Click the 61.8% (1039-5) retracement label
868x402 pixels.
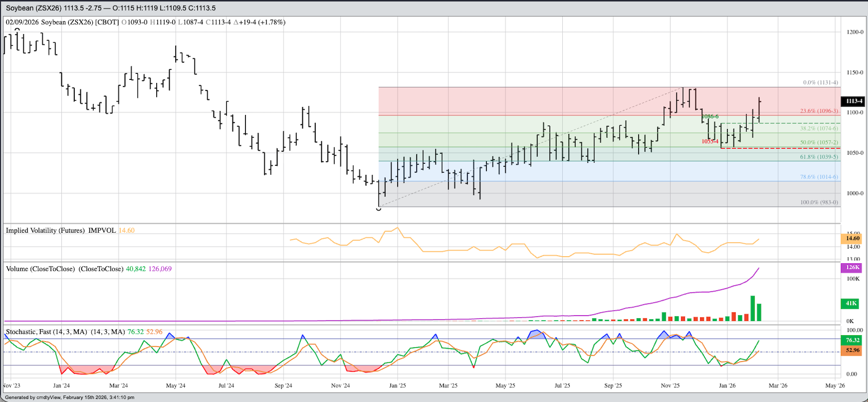[x=819, y=157]
